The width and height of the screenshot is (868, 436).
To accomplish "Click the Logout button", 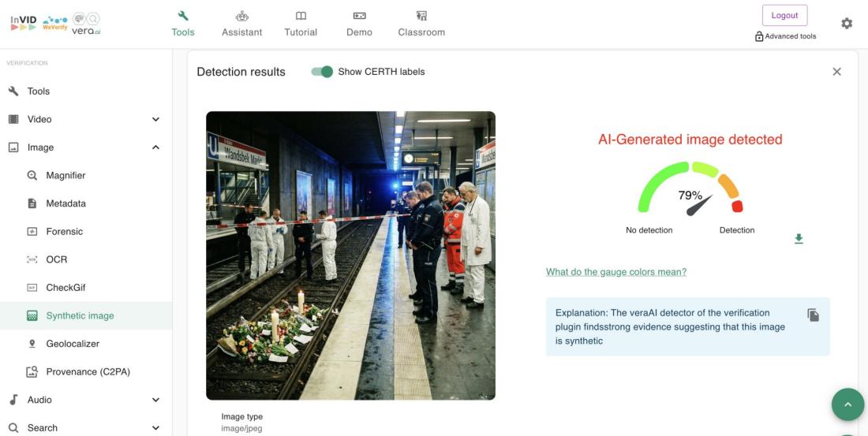I will click(x=784, y=16).
